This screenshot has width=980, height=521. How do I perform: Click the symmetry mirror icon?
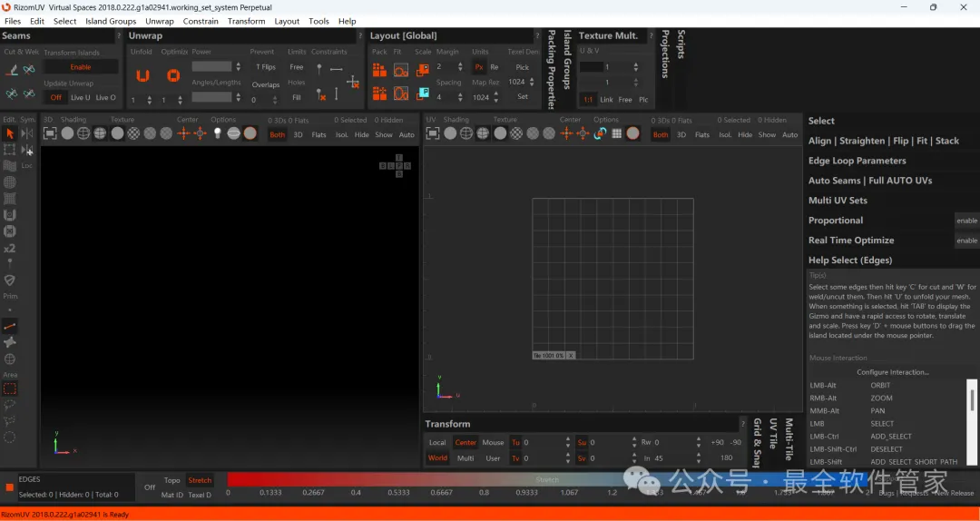tap(27, 133)
